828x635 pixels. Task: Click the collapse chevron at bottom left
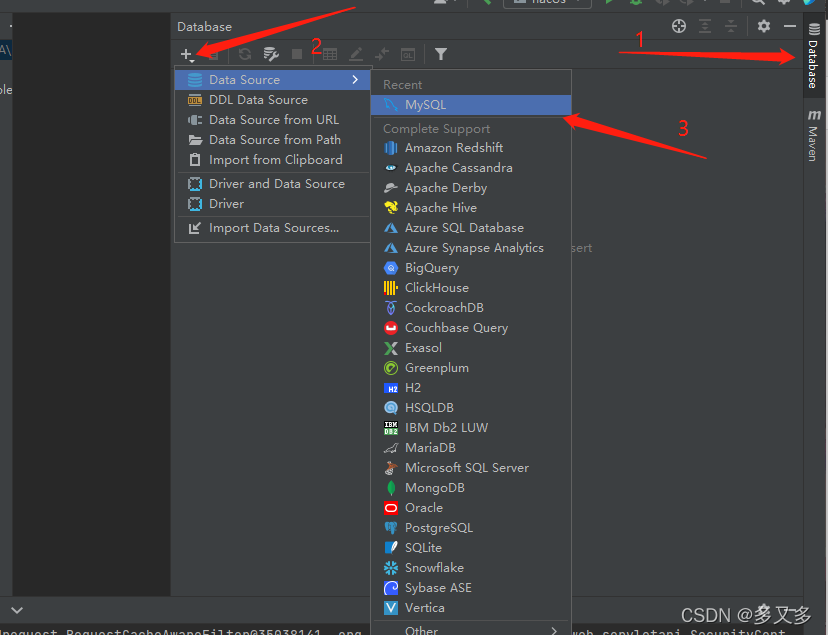pyautogui.click(x=17, y=611)
